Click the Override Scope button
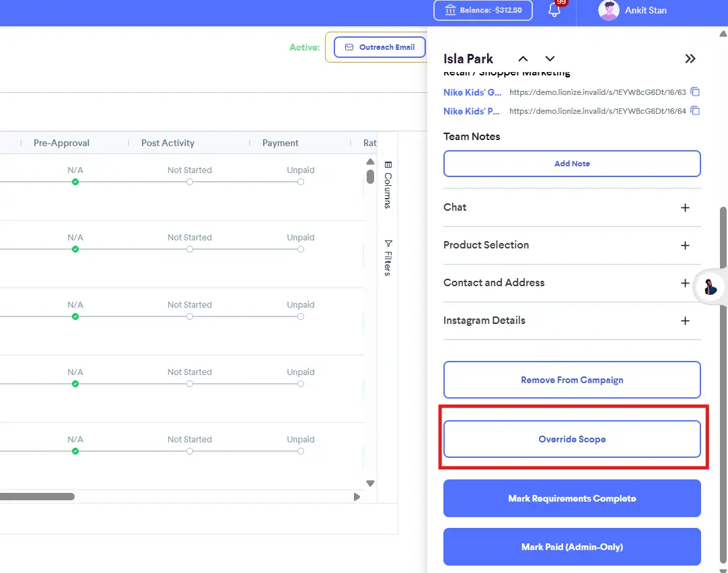 [572, 439]
